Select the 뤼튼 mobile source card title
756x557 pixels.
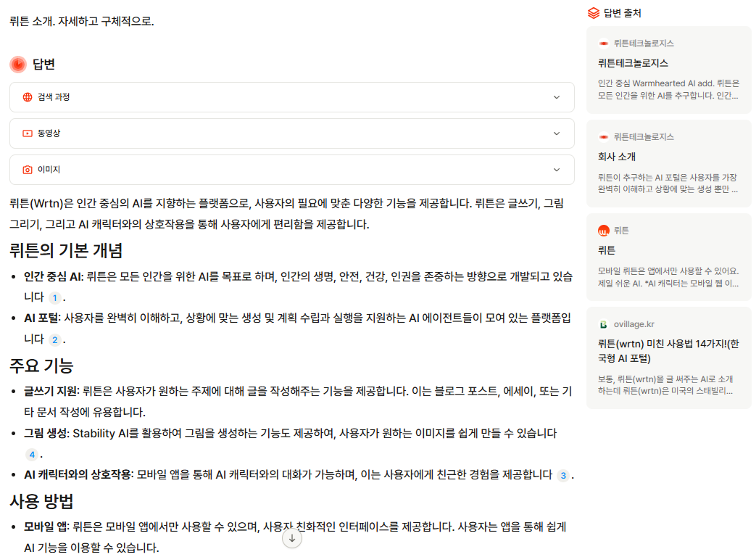point(607,250)
